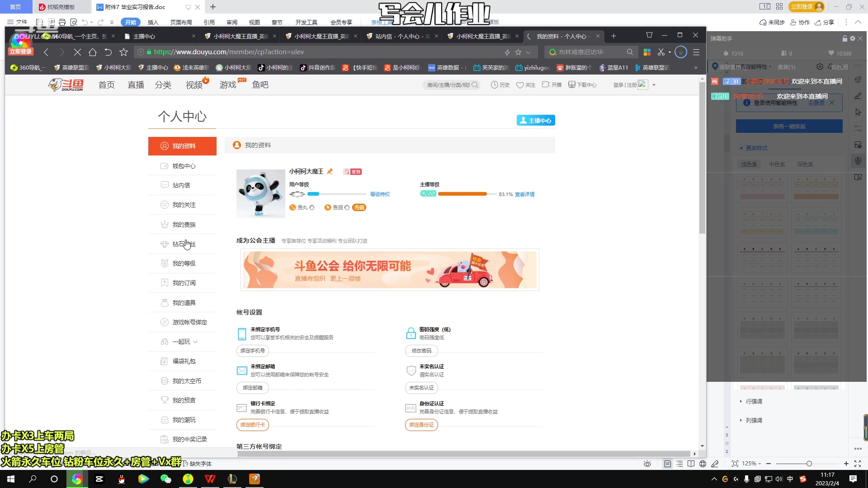The image size is (868, 488).
Task: Click 主播中心 button
Action: [x=536, y=120]
